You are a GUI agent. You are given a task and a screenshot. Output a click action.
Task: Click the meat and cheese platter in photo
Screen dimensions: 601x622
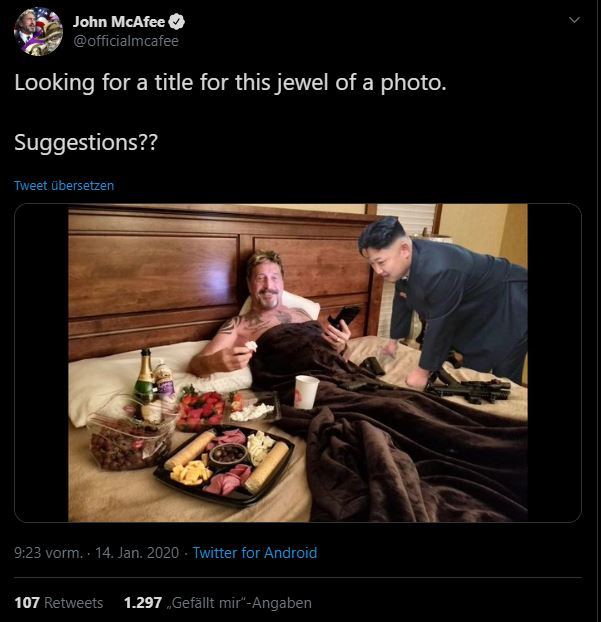click(x=225, y=465)
